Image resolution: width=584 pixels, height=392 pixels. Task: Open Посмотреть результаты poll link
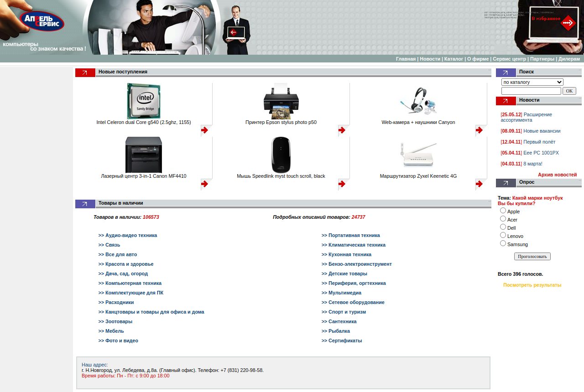pos(532,285)
